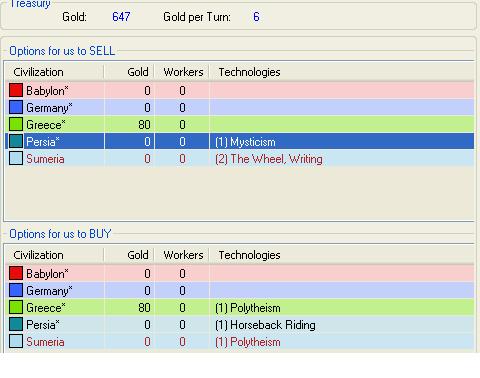Select Sumeria name in the SELL list
This screenshot has width=480, height=378.
click(45, 159)
